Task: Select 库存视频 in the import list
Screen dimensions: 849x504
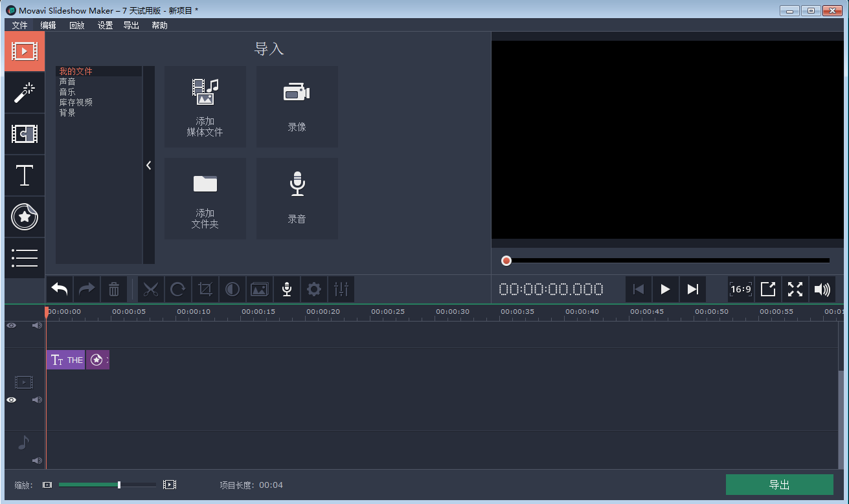Action: click(99, 102)
